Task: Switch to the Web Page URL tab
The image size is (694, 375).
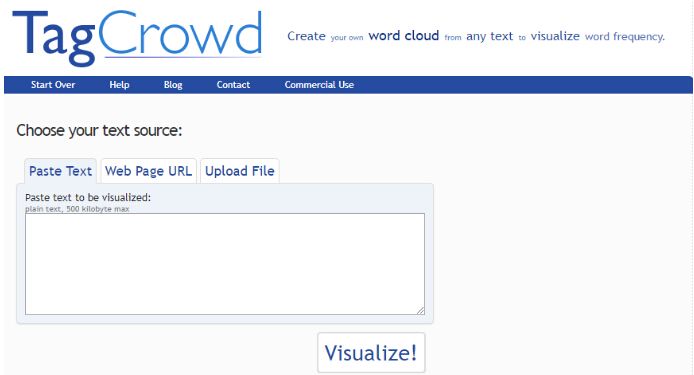Action: point(148,171)
